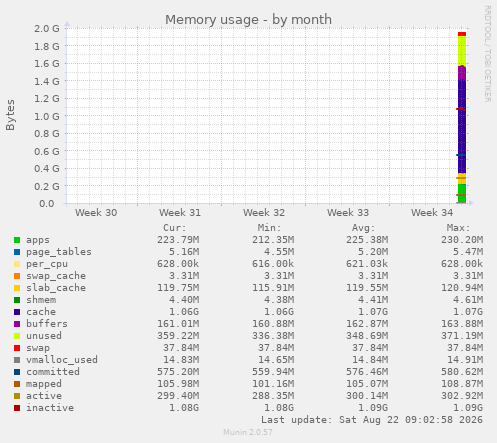Click the 'Last update' timestamp line

(372, 420)
